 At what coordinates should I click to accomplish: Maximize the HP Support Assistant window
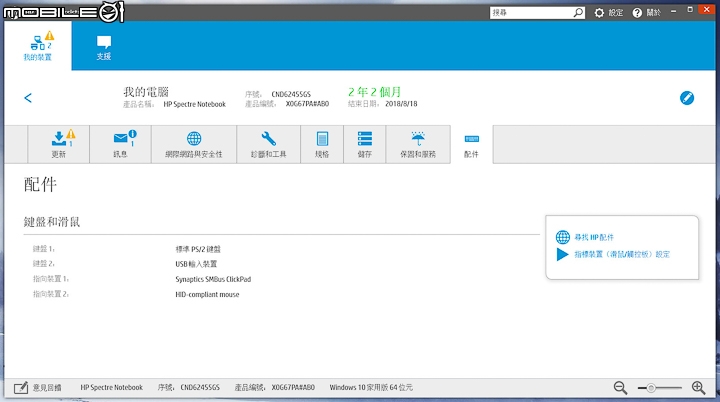[x=690, y=10]
